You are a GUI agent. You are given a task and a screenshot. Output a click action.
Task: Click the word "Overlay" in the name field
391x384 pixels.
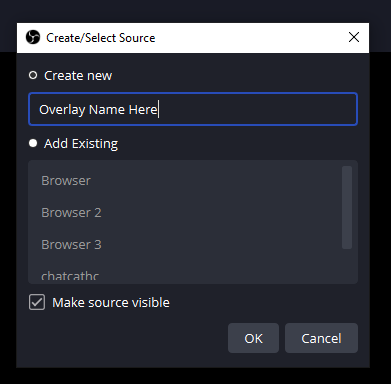(62, 110)
